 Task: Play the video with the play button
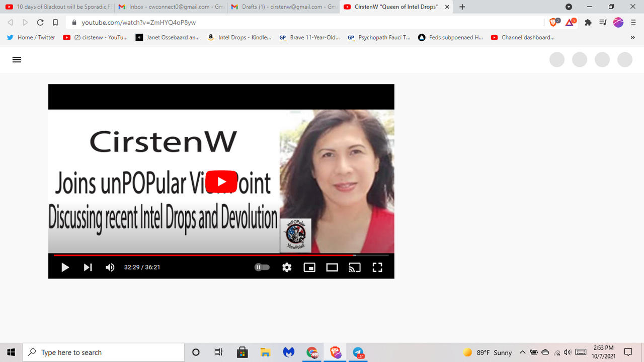(65, 267)
